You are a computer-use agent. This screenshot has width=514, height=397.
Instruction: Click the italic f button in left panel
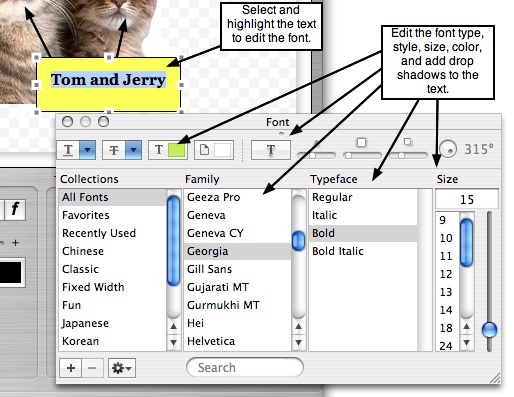[x=15, y=210]
